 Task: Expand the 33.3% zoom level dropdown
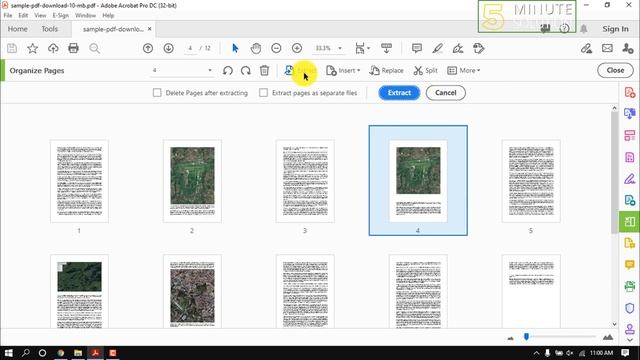[340, 48]
